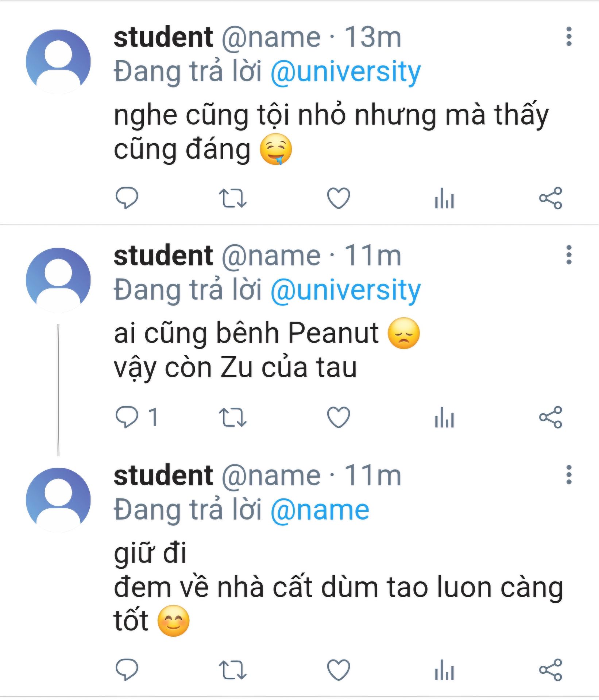Open profile avatar of the 13m tweet

point(58,62)
